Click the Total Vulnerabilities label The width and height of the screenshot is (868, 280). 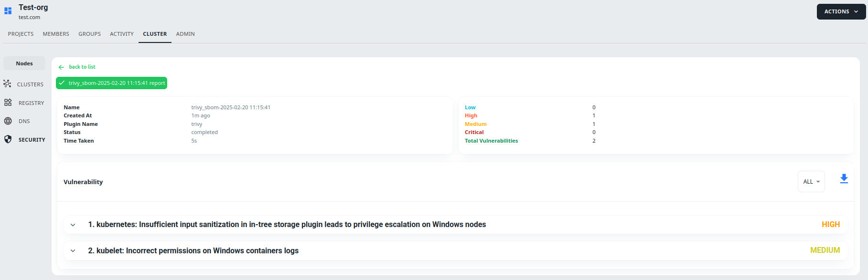pos(491,141)
